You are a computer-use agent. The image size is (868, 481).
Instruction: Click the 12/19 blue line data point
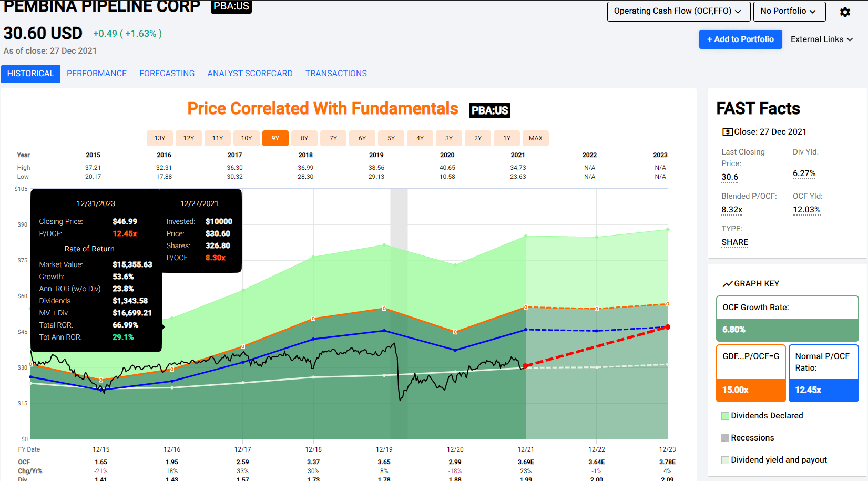click(x=384, y=331)
